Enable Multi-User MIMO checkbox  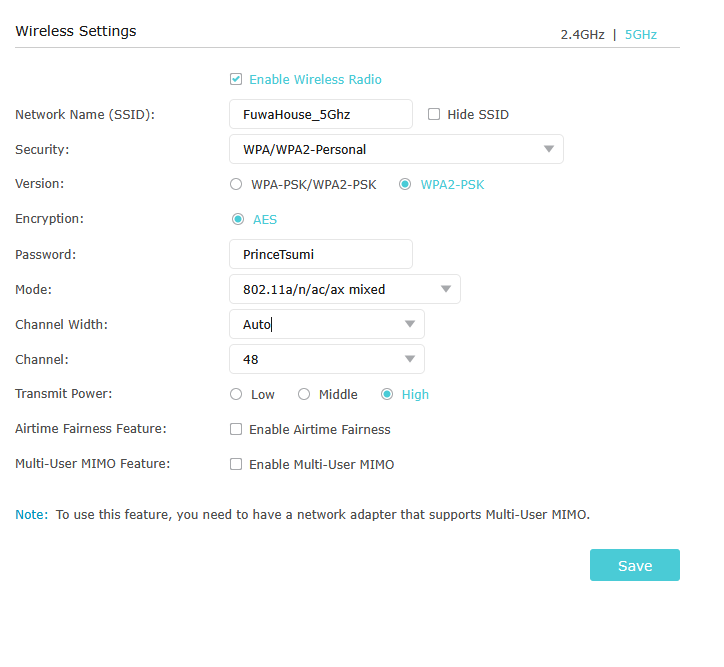(x=236, y=464)
